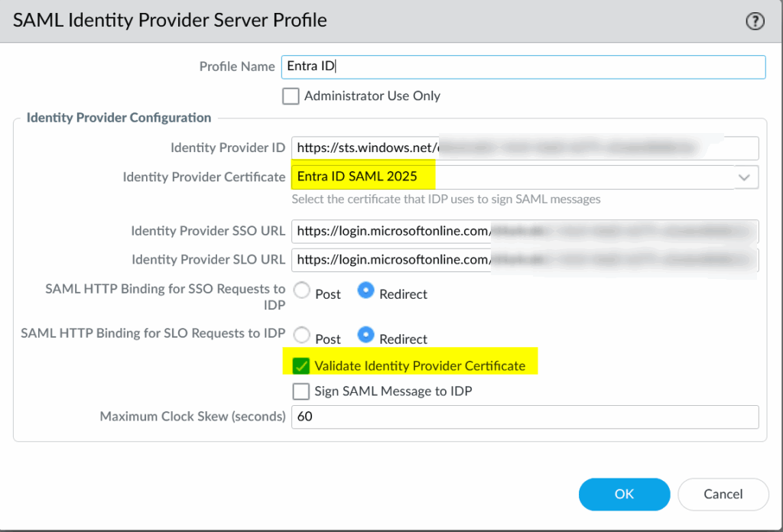The width and height of the screenshot is (783, 532).
Task: Click the Entra ID SAML 2025 certificate value
Action: [358, 177]
